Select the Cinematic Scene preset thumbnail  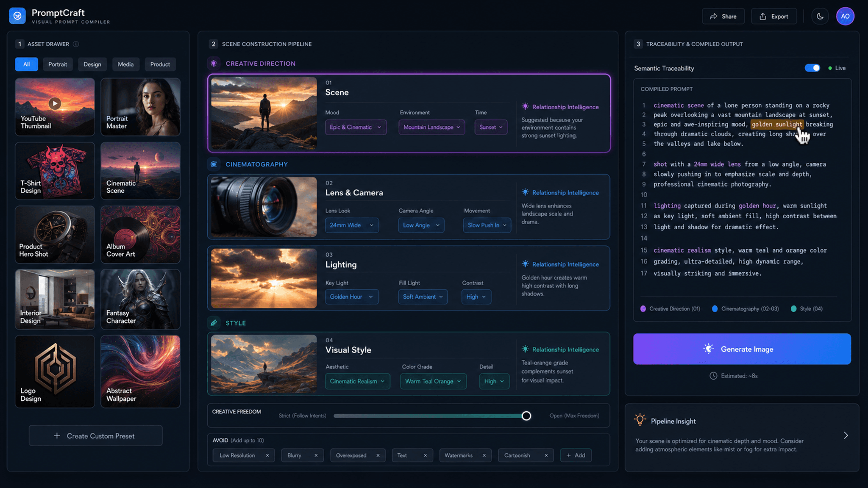pos(141,171)
